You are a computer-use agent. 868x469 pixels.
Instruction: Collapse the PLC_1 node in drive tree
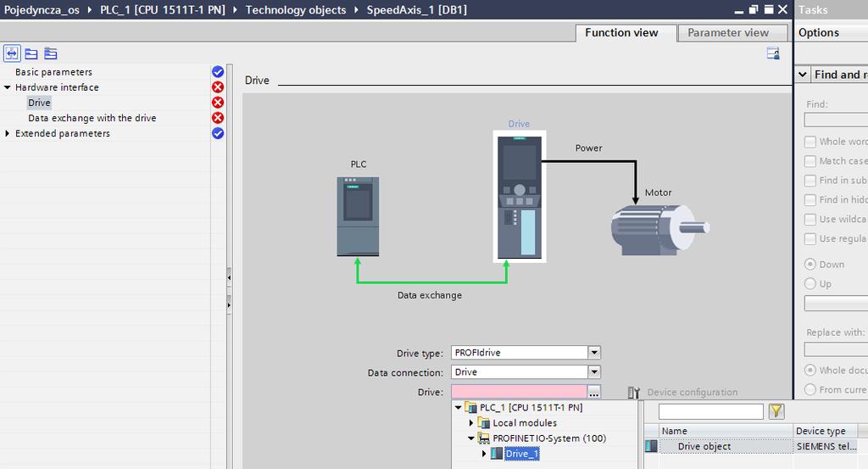[x=459, y=408]
